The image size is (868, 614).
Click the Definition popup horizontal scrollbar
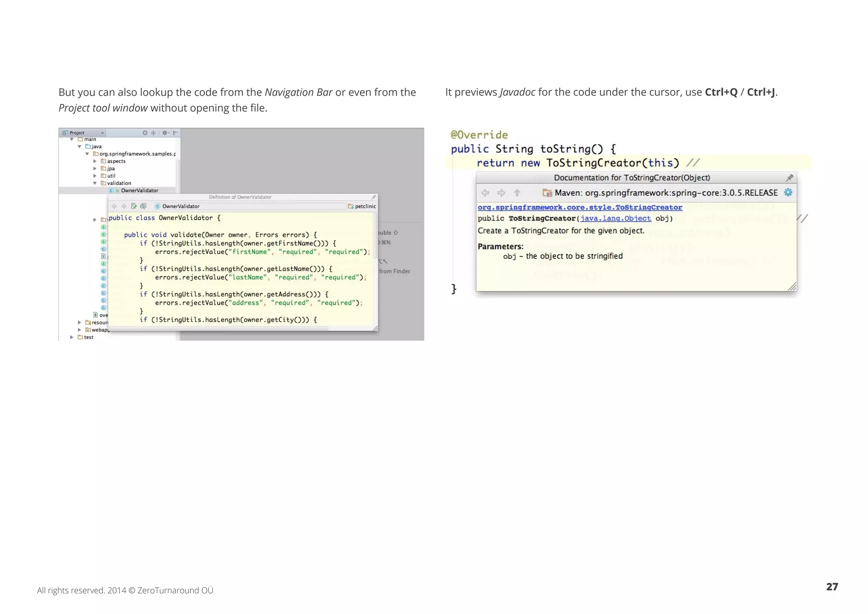click(219, 329)
